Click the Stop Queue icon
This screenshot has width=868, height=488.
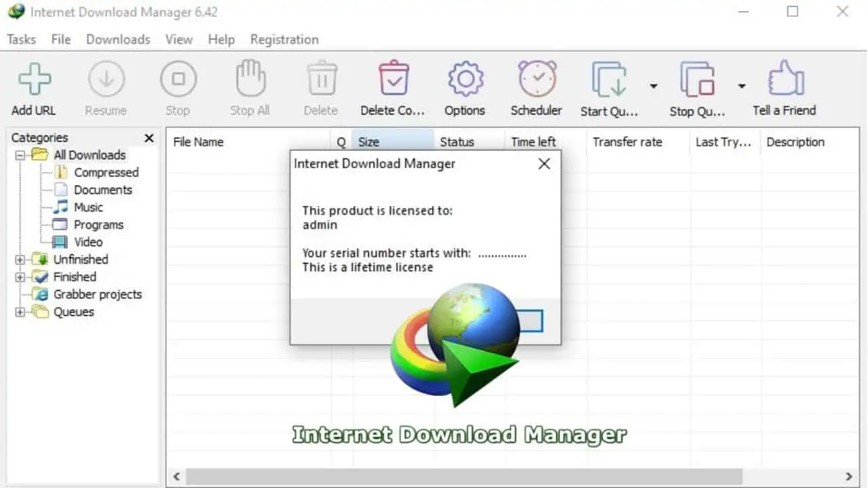point(697,79)
